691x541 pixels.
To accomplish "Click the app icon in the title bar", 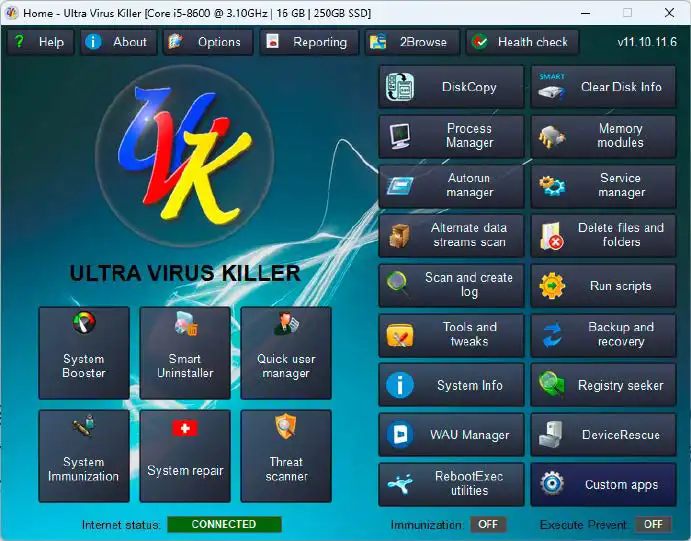I will point(12,13).
